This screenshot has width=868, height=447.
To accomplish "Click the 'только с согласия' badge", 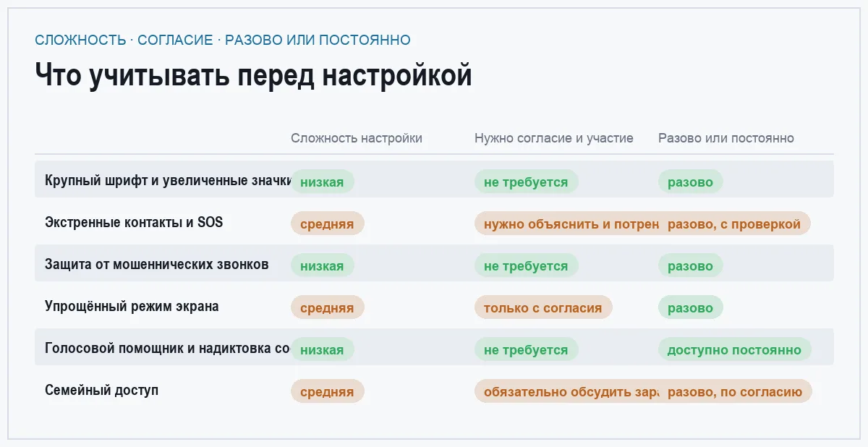I will point(543,307).
